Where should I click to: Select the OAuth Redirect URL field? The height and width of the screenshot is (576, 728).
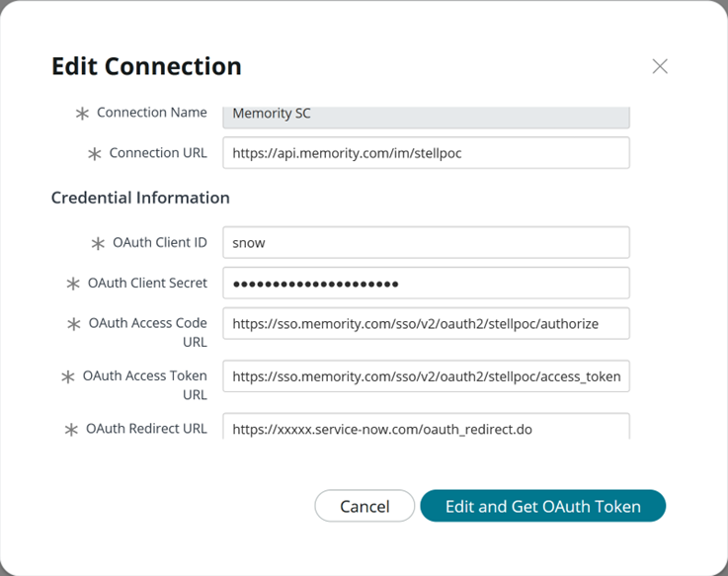click(426, 428)
